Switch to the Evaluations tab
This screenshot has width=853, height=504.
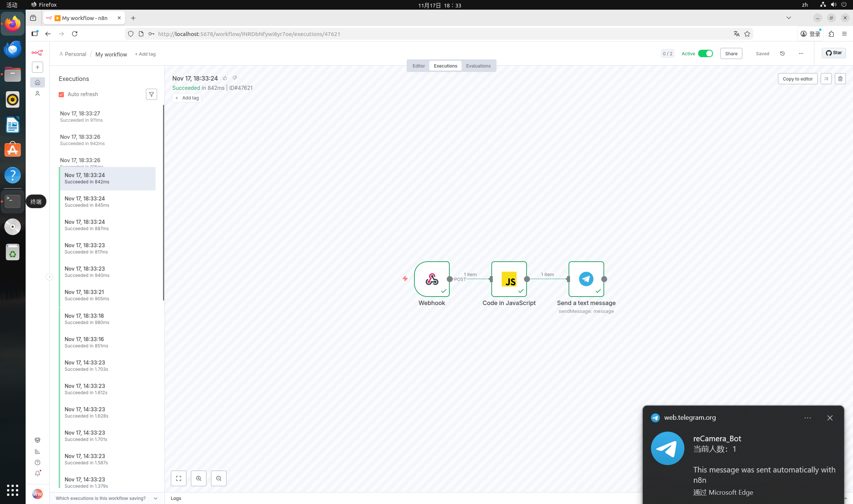pyautogui.click(x=478, y=66)
